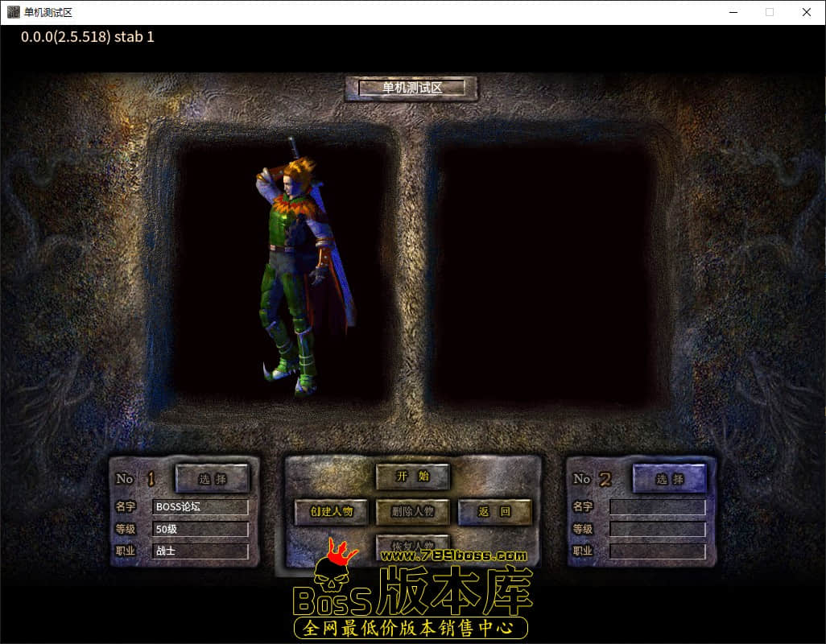826x644 pixels.
Task: Minimize the 单机测试区 game window
Action: point(733,12)
